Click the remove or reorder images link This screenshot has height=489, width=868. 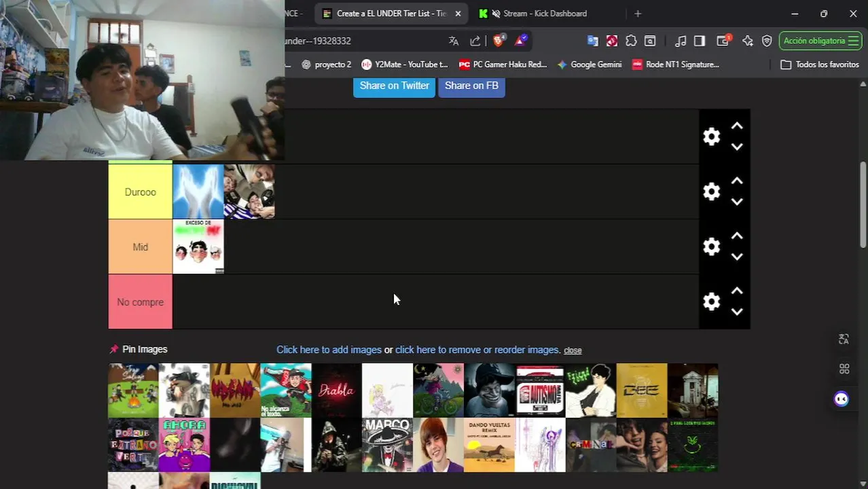click(477, 350)
